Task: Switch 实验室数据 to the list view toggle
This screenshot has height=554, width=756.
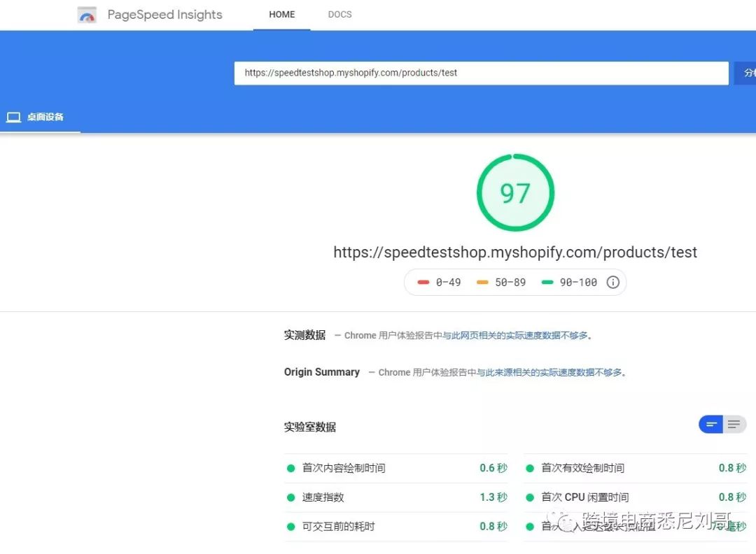Action: [734, 424]
